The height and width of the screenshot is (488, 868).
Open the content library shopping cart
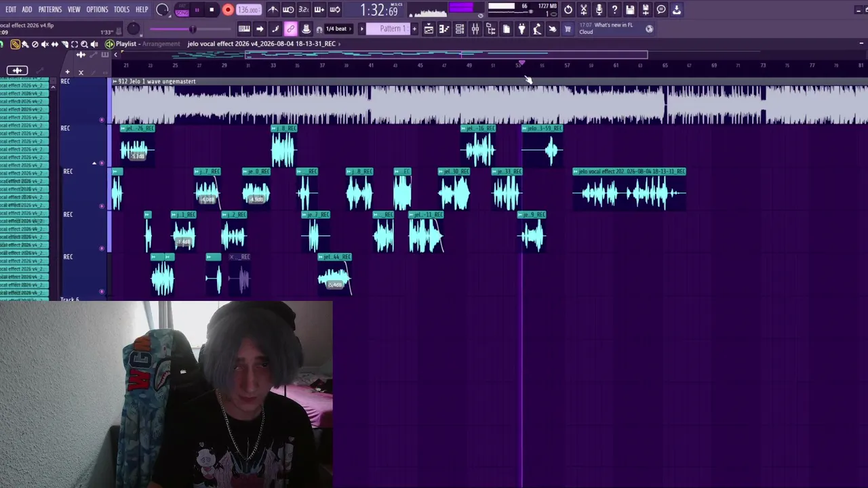pyautogui.click(x=568, y=28)
